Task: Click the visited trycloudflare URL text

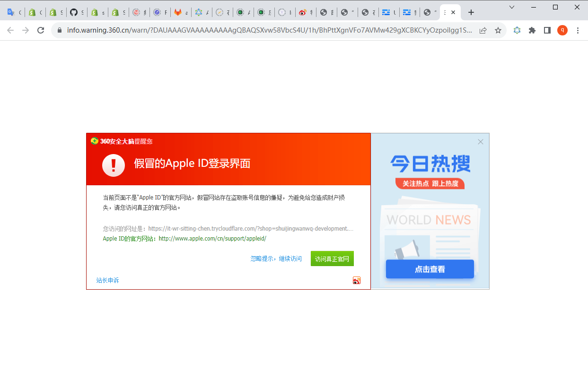Action: coord(251,229)
